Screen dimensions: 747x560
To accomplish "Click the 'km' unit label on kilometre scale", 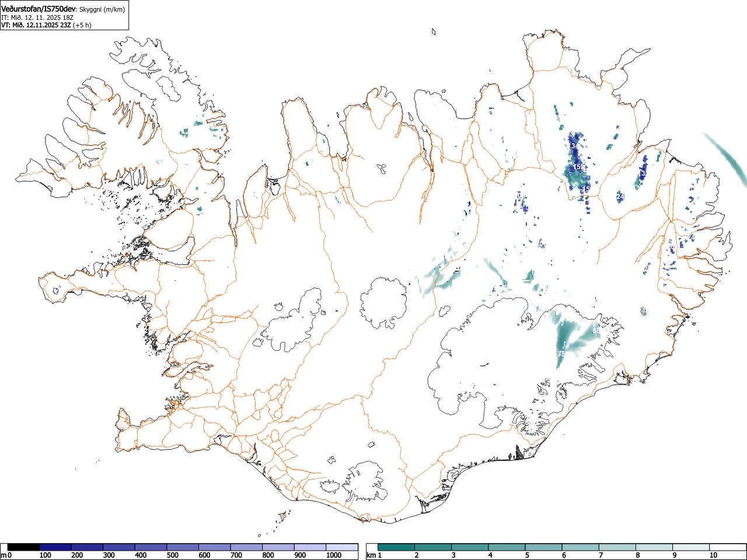I will 371,555.
